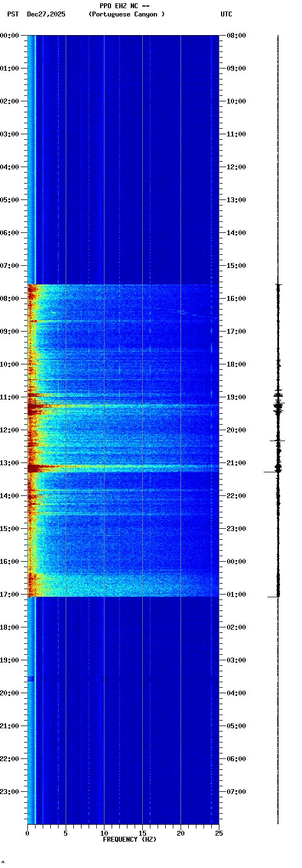Click the PST '00:00' time label
302x868 pixels.
[x=9, y=36]
